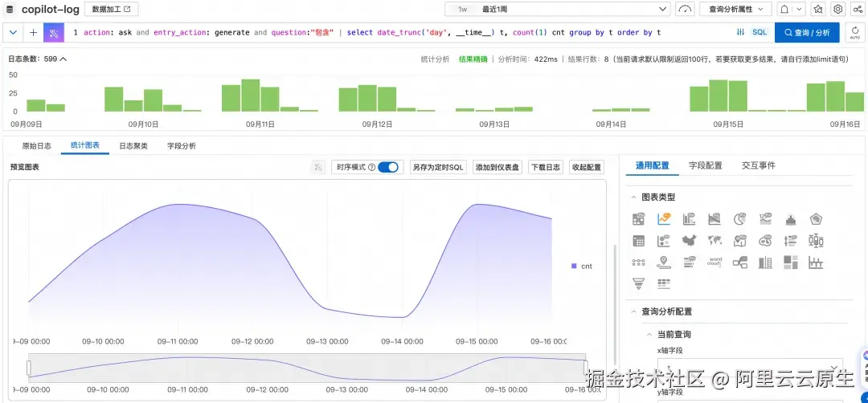Open the 查询分析属性 dropdown
The width and height of the screenshot is (868, 403).
pyautogui.click(x=735, y=9)
